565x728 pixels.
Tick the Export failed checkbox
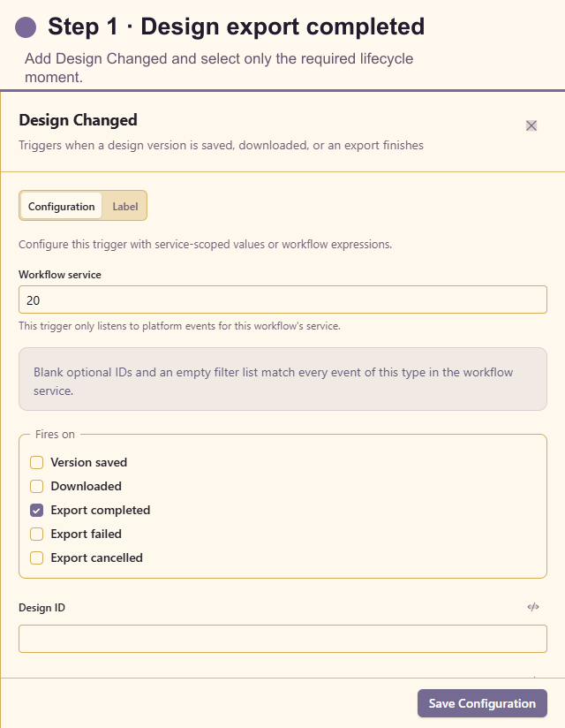[37, 534]
